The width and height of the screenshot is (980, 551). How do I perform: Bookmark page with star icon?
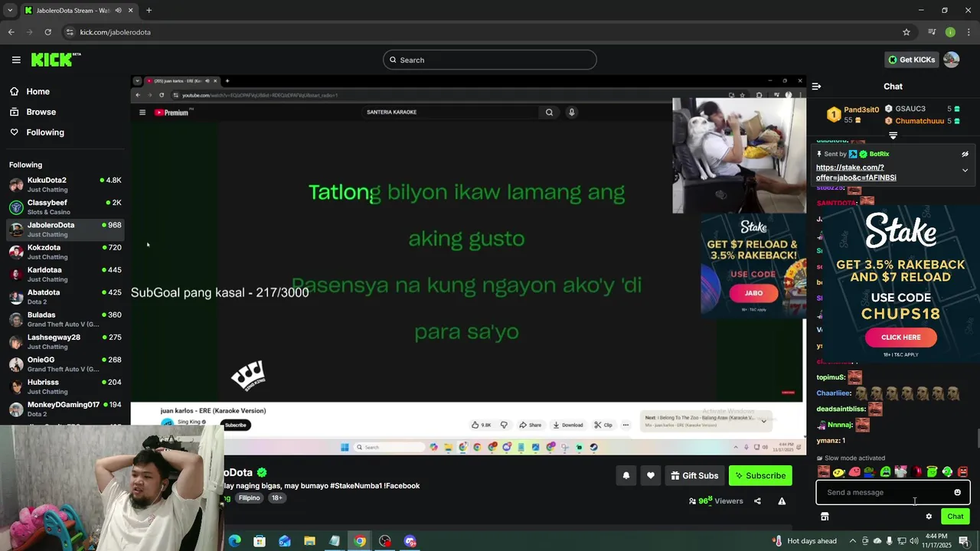click(906, 32)
